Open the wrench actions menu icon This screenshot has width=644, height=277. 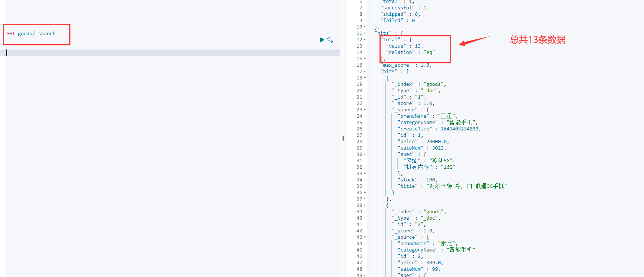[x=330, y=40]
